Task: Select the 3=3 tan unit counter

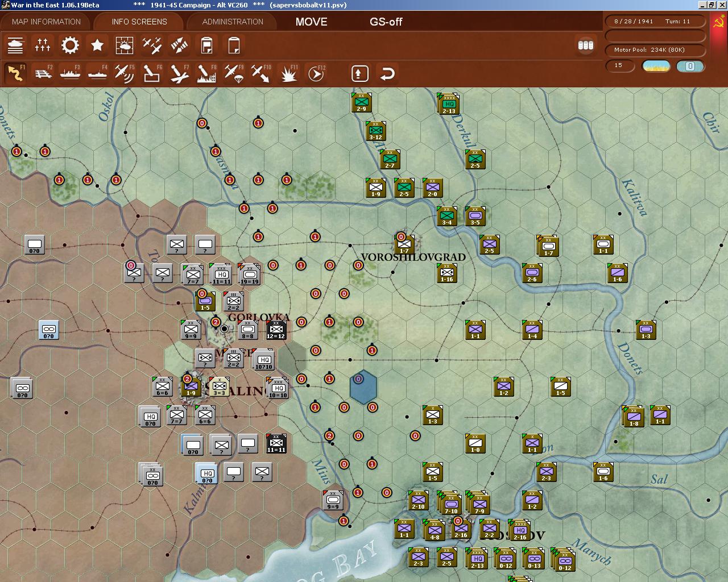Action: pos(219,387)
